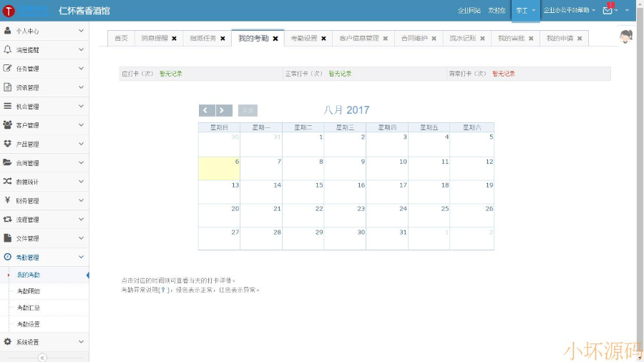This screenshot has height=362, width=644.
Task: Expand 任务管理 chevron
Action: [x=81, y=68]
